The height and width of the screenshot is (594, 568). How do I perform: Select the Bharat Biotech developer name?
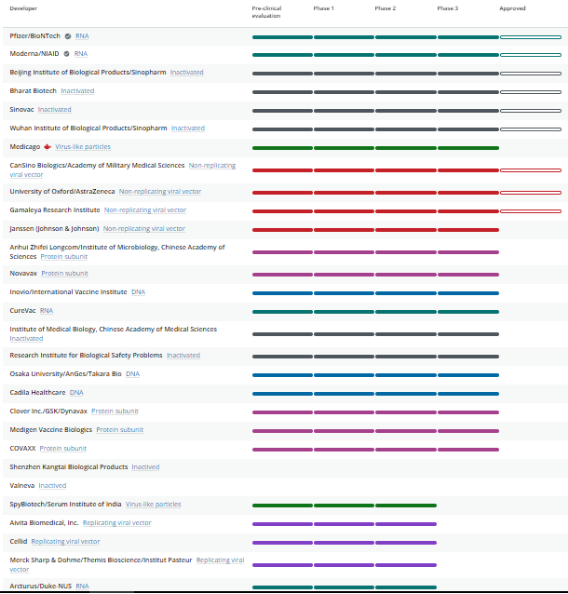(x=33, y=91)
